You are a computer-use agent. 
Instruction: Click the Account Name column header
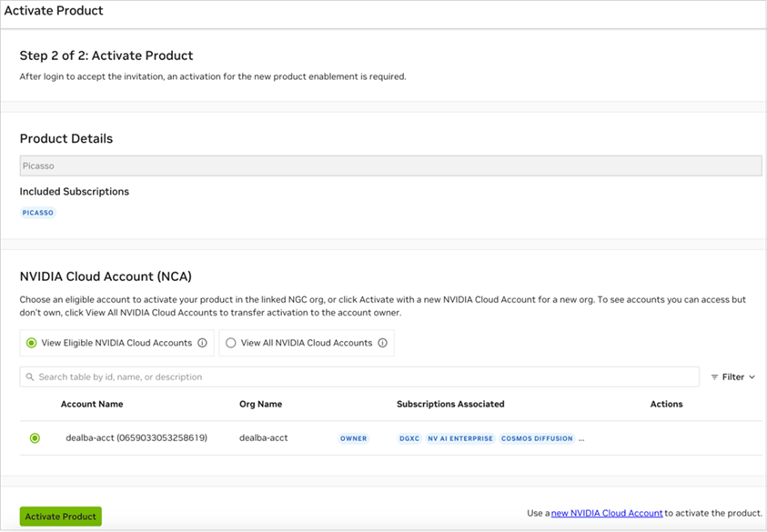coord(92,404)
